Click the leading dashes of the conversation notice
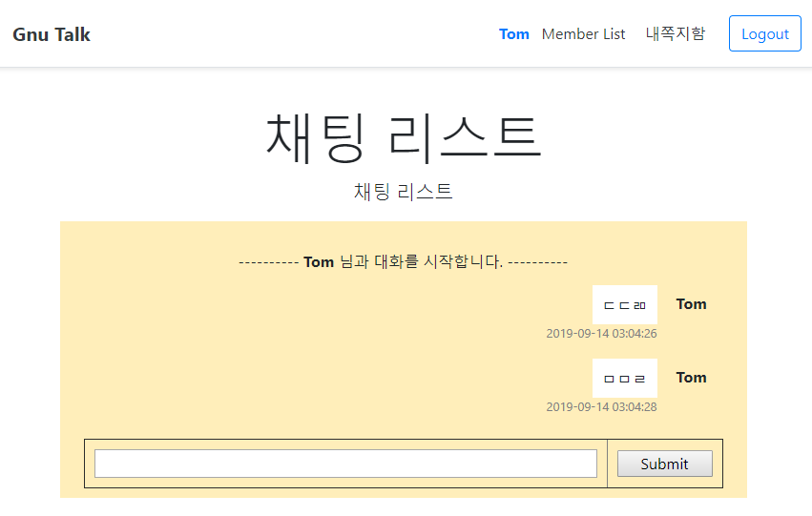 (x=268, y=261)
